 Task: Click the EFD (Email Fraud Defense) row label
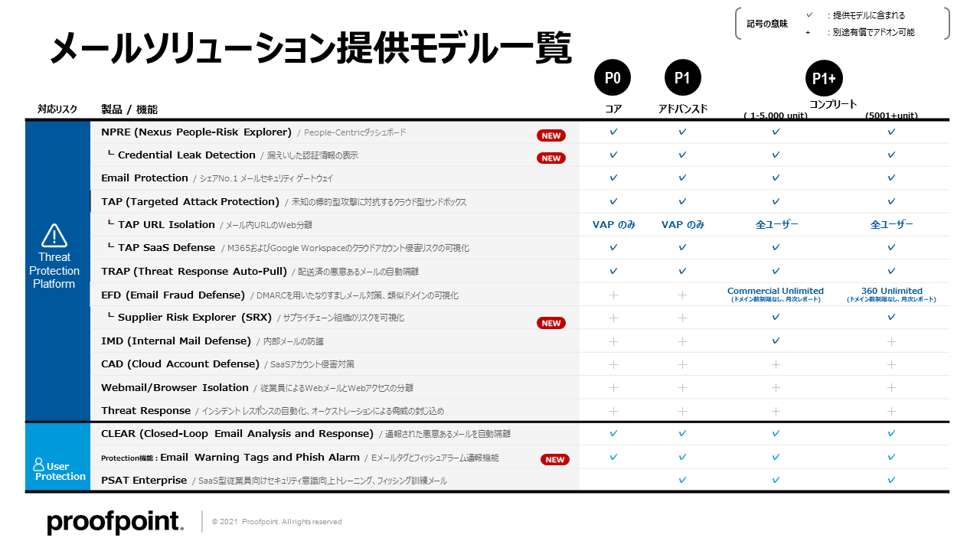click(x=173, y=295)
